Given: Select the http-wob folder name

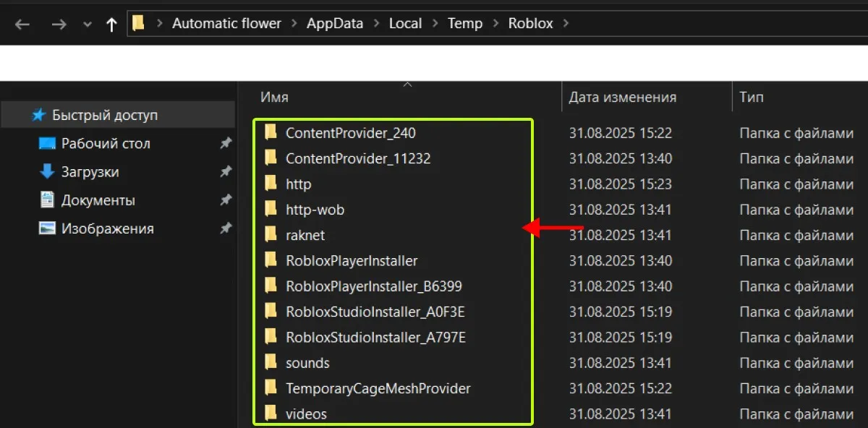Looking at the screenshot, I should click(x=315, y=210).
